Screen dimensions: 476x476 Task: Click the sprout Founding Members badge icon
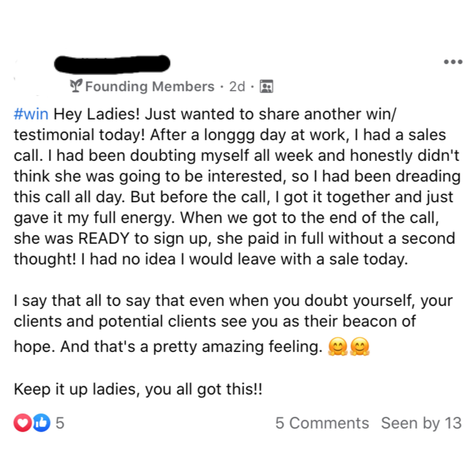(76, 86)
